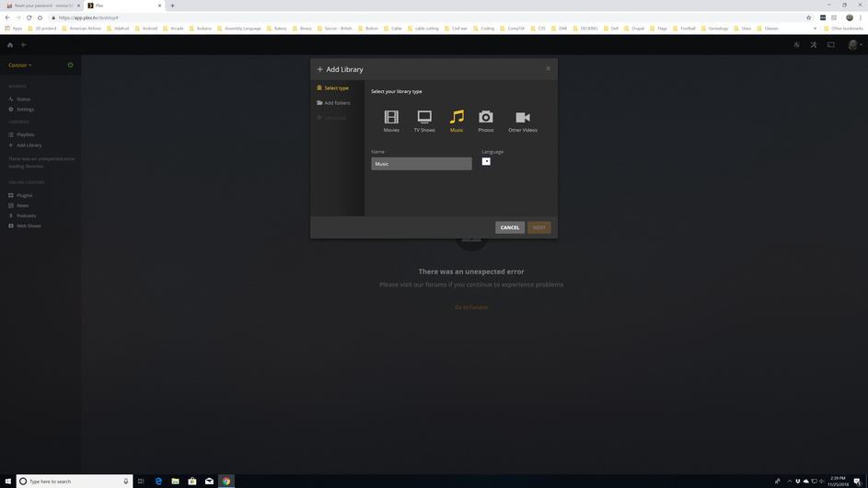
Task: Open Plex settings wrench icon
Action: coord(814,45)
